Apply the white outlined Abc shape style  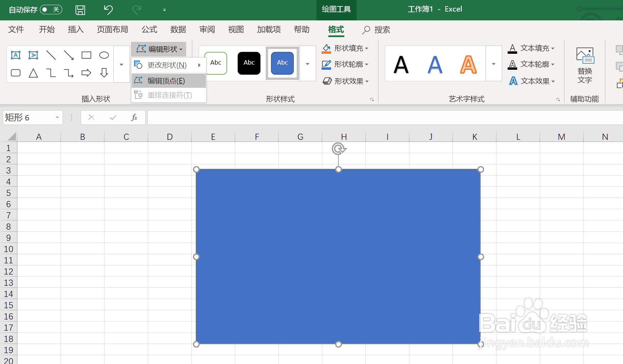click(x=216, y=63)
